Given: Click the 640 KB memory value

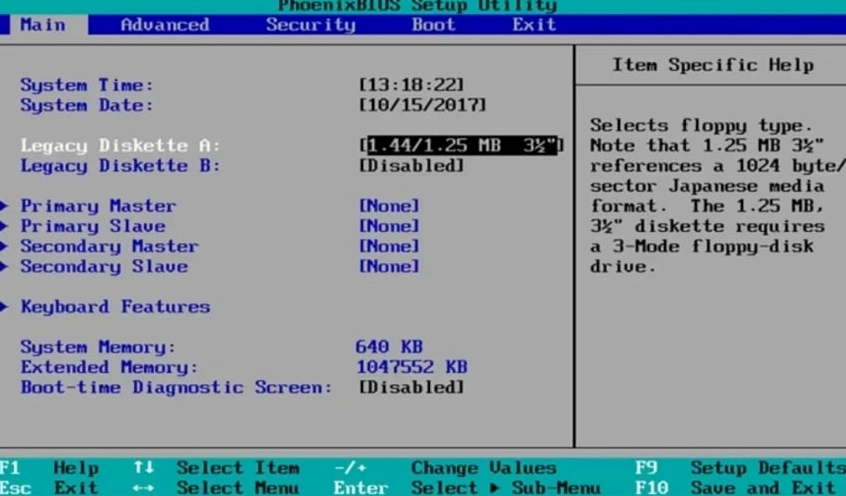Looking at the screenshot, I should point(389,346).
